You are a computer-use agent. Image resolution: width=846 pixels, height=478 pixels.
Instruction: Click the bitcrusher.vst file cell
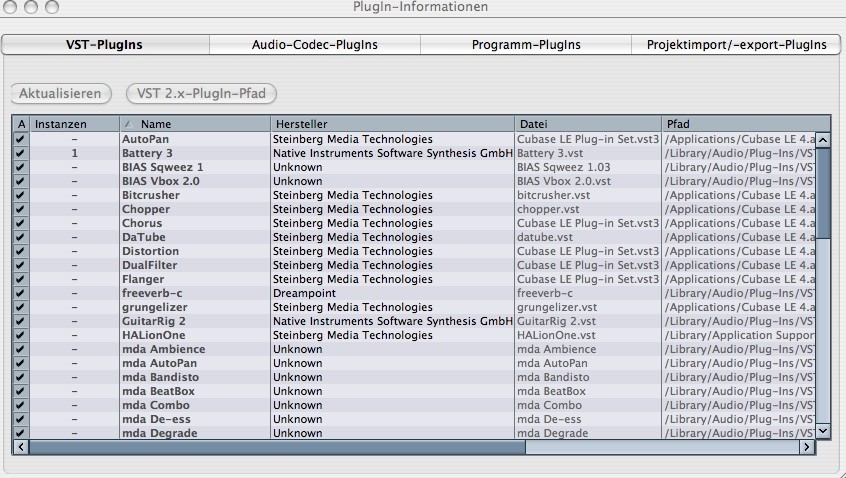pyautogui.click(x=588, y=195)
